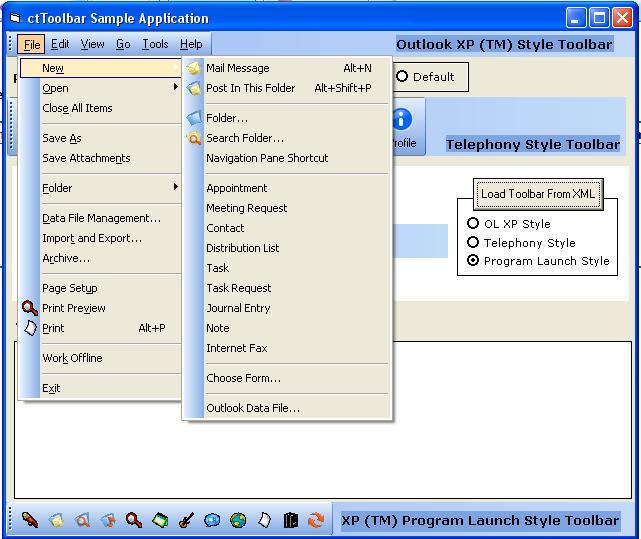Click the music note folder icon in launch toolbar
The height and width of the screenshot is (539, 641).
click(x=108, y=520)
